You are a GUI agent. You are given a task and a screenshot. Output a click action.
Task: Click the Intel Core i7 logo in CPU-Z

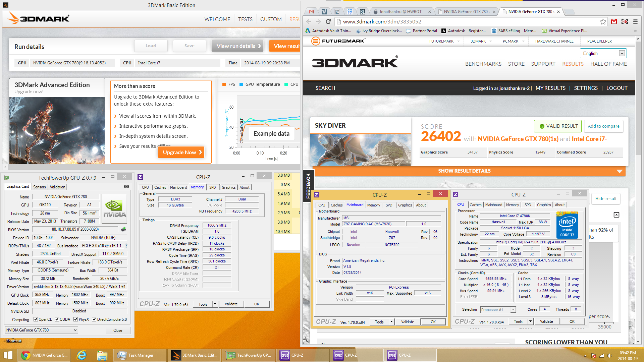[x=567, y=225]
